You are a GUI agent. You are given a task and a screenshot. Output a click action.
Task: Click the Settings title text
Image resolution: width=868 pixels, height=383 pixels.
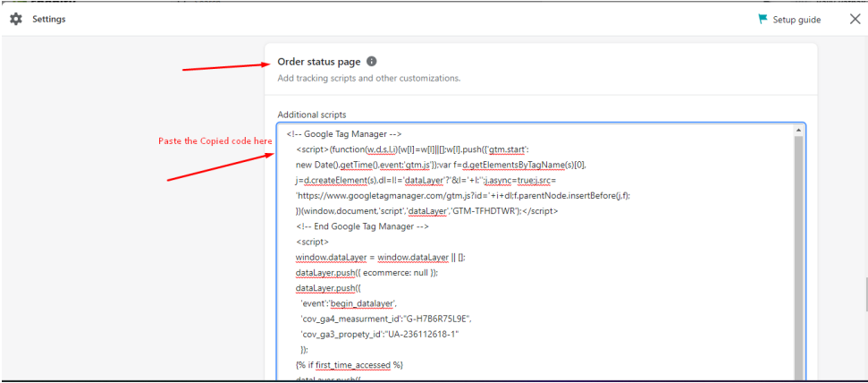pyautogui.click(x=48, y=20)
